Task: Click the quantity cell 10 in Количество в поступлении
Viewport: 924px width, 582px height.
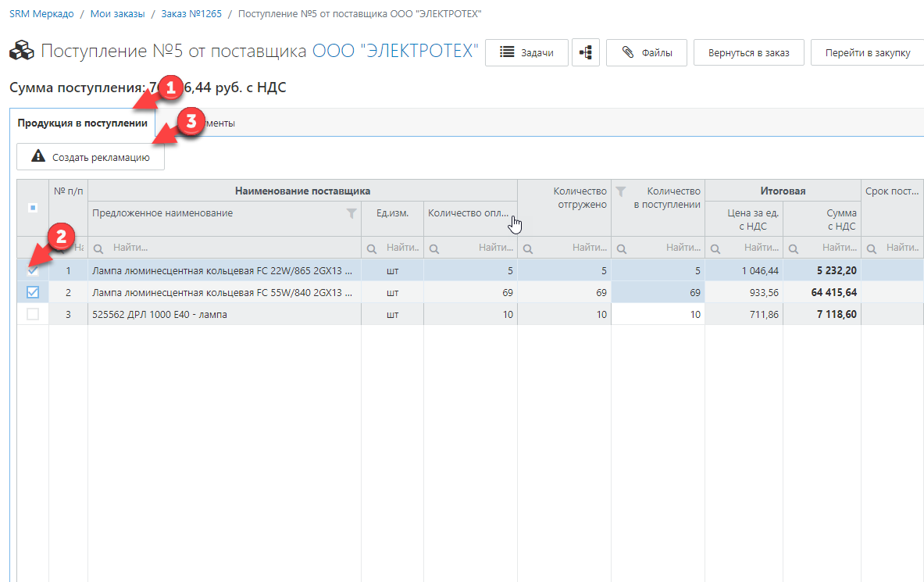Action: click(658, 314)
